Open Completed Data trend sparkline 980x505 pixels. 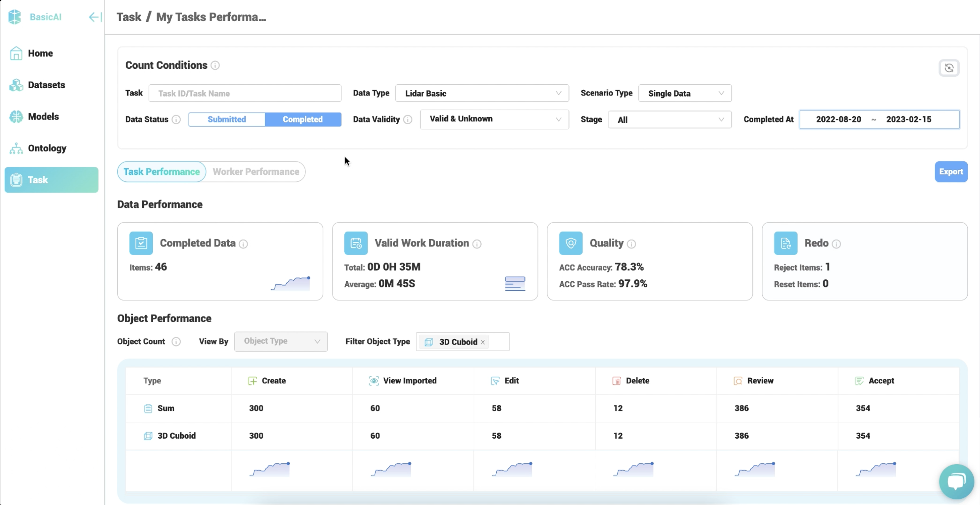point(291,283)
